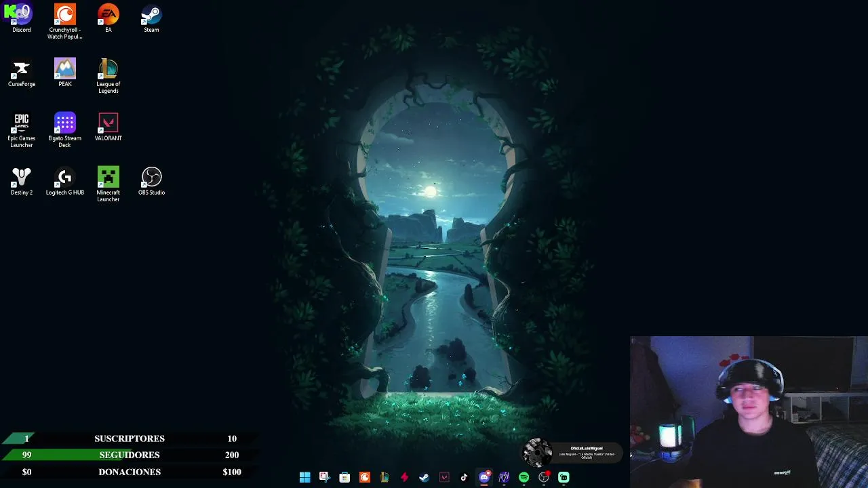Viewport: 868px width, 488px height.
Task: Select the Elgato Stream Deck desktop icon
Action: pyautogui.click(x=64, y=130)
